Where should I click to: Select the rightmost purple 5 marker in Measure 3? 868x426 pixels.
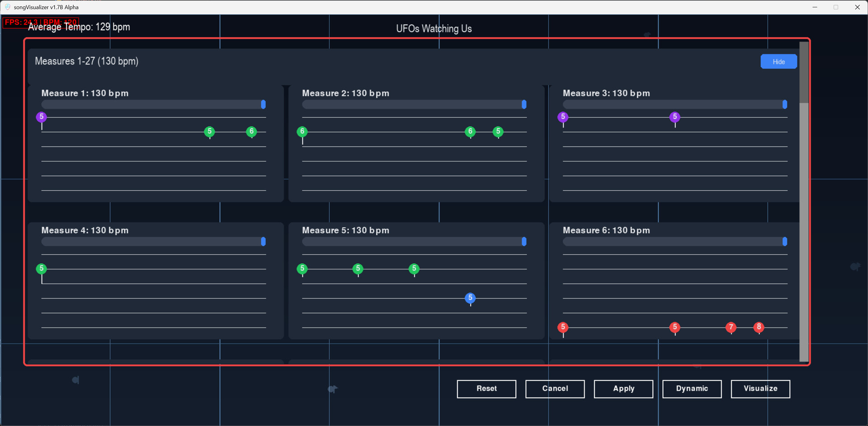point(675,117)
